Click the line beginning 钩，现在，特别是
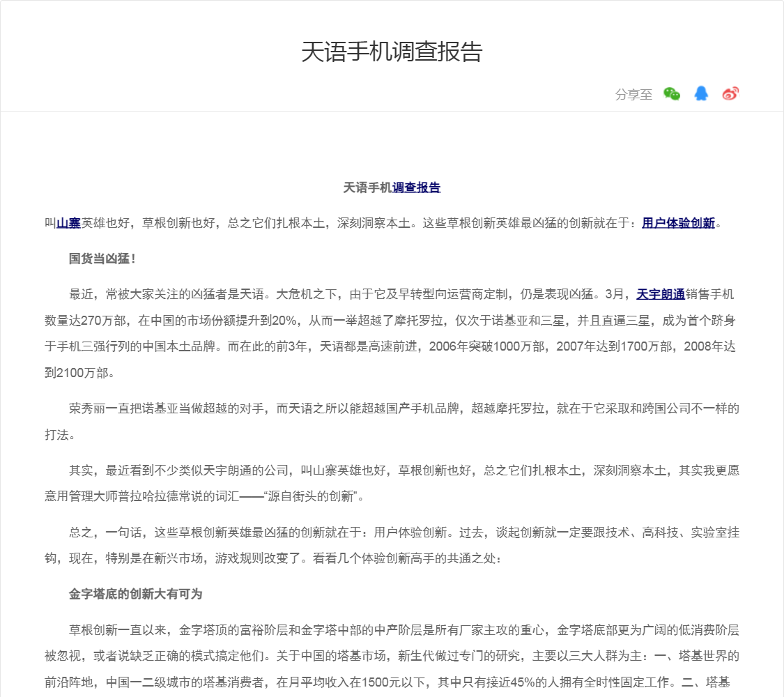This screenshot has height=697, width=784. tap(273, 558)
